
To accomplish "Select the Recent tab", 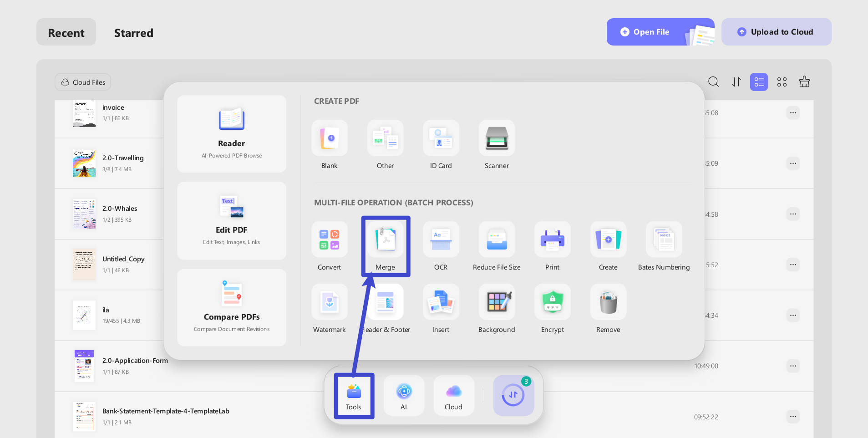I will [x=66, y=32].
